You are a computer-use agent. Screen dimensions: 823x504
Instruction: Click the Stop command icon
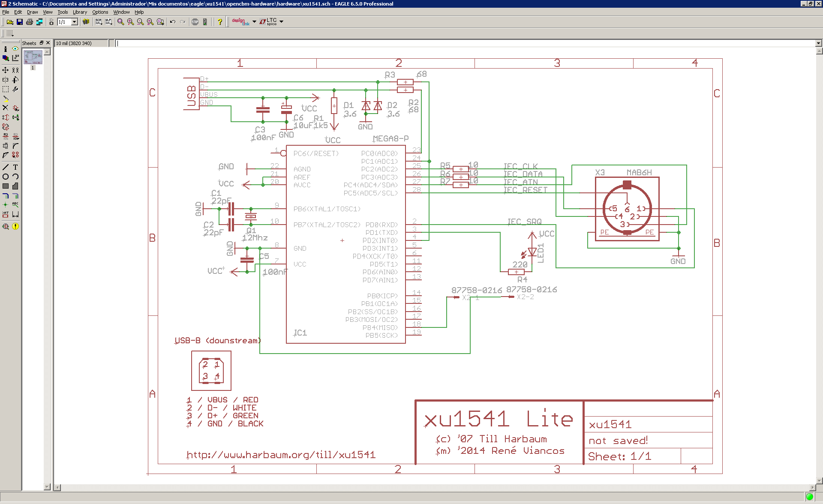tap(195, 22)
